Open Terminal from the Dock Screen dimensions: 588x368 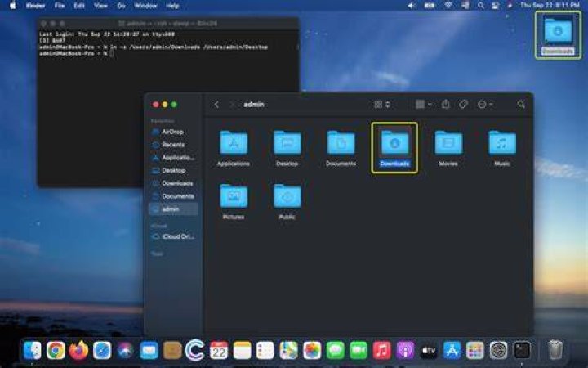coord(522,351)
